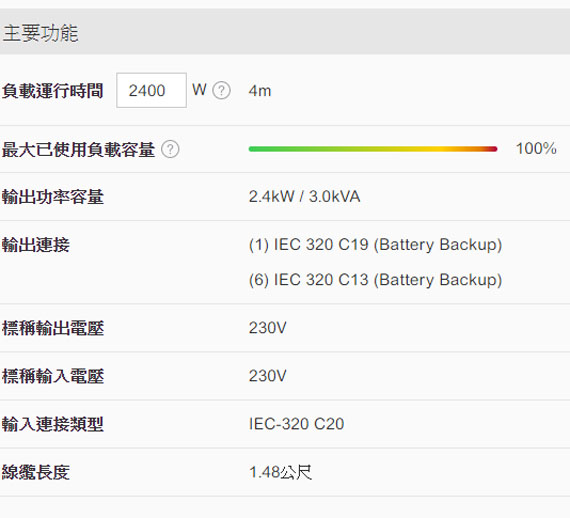Click the IEC 320 C19 Battery Backup entry
This screenshot has height=518, width=570.
point(376,245)
